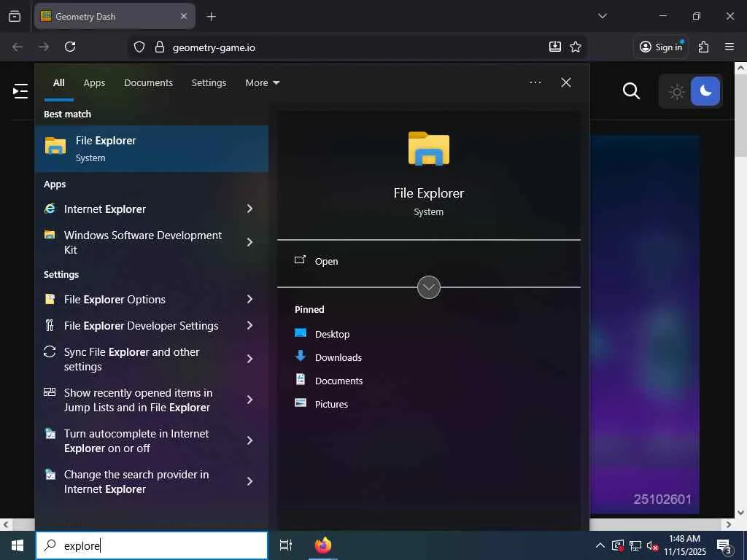The image size is (747, 560).
Task: Open File Explorer best match result
Action: (152, 149)
